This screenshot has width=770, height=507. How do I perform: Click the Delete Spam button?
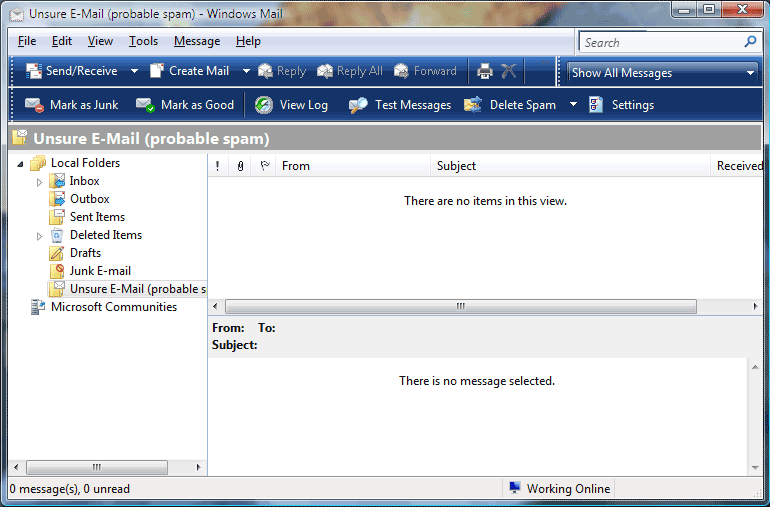510,105
